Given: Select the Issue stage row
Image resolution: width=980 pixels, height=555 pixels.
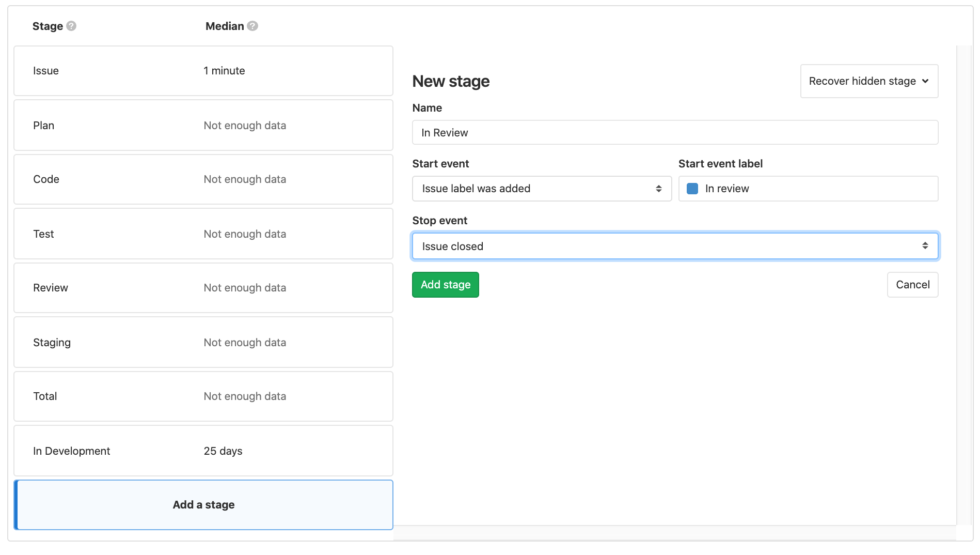Looking at the screenshot, I should point(203,71).
